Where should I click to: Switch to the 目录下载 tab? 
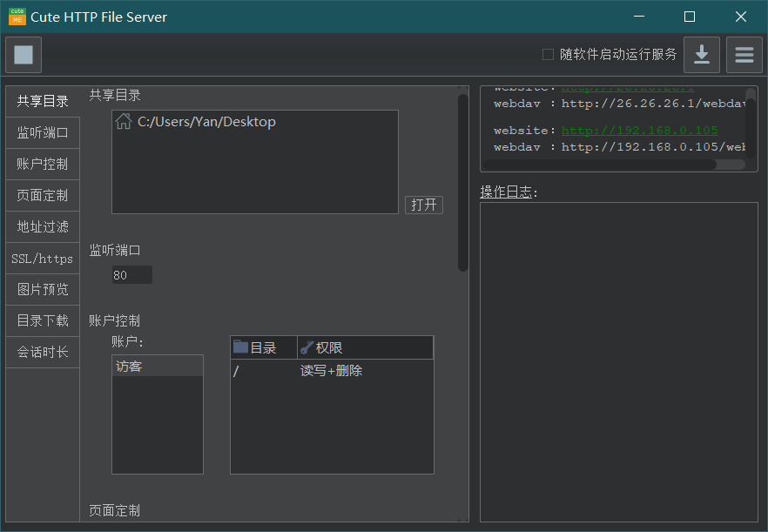(43, 321)
